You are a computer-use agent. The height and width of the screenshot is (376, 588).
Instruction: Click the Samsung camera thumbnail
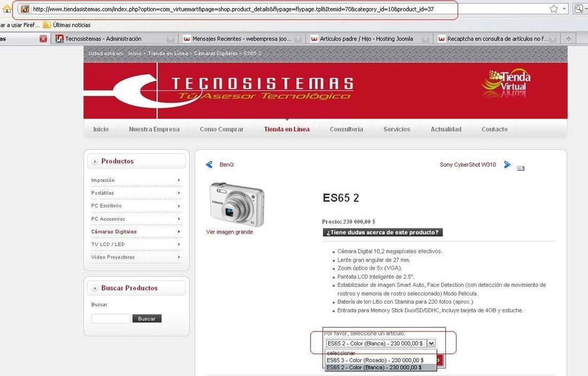click(x=237, y=204)
